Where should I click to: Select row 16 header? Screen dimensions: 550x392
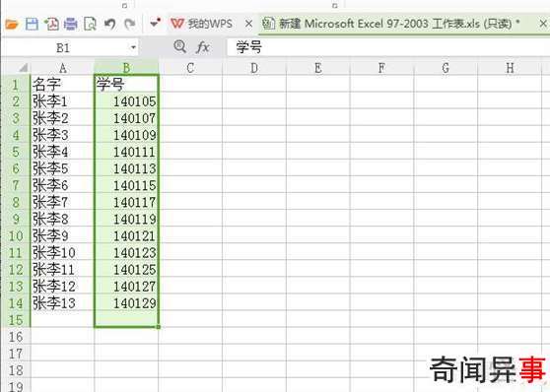coord(16,337)
